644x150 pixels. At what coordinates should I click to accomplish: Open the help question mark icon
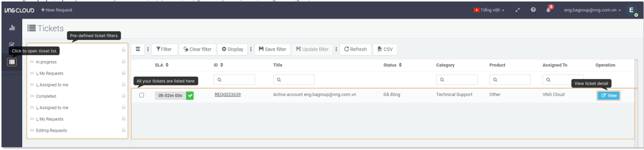point(533,10)
